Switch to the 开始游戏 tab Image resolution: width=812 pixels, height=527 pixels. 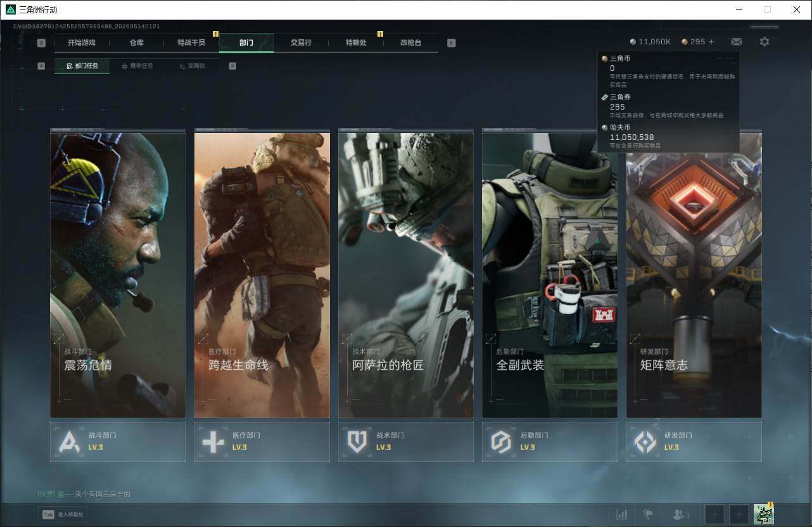(82, 42)
